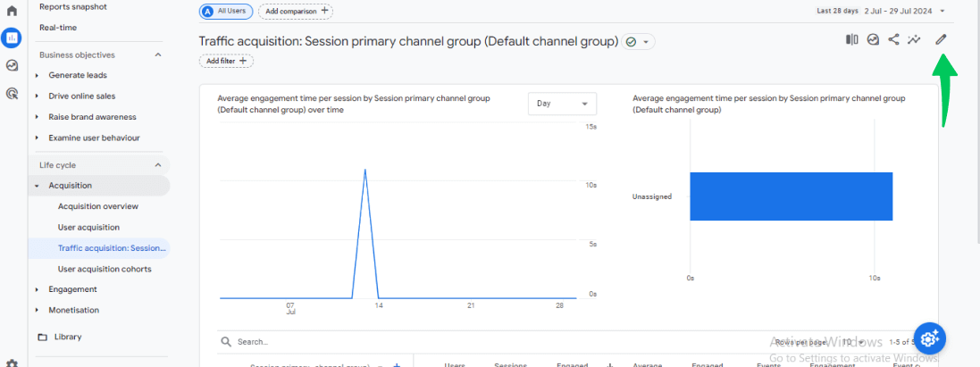Image resolution: width=980 pixels, height=367 pixels.
Task: Open the date range dropdown arrow
Action: 942,11
